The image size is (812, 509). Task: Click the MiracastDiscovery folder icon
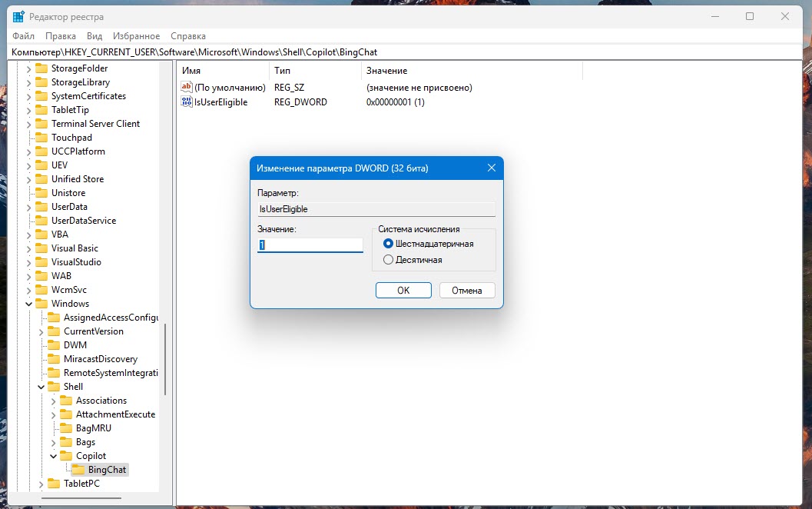53,359
